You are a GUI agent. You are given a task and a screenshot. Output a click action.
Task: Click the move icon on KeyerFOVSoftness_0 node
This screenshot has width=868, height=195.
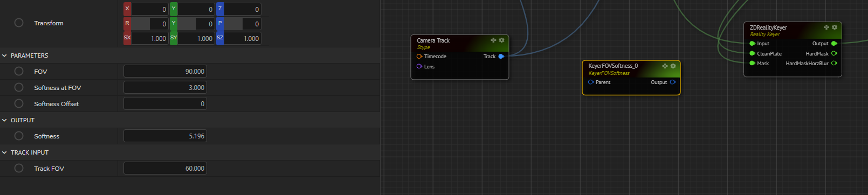pyautogui.click(x=665, y=66)
